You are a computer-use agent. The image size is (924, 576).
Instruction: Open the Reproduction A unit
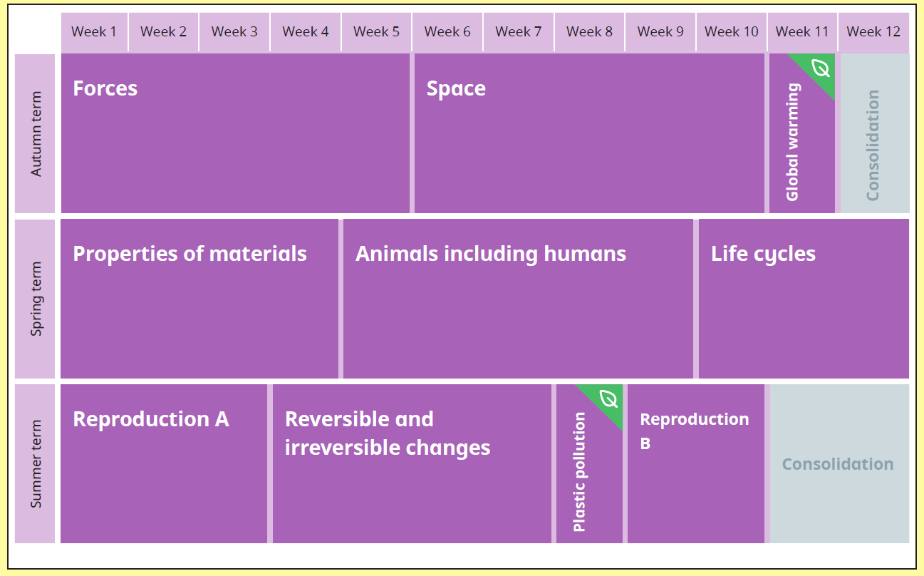(164, 464)
